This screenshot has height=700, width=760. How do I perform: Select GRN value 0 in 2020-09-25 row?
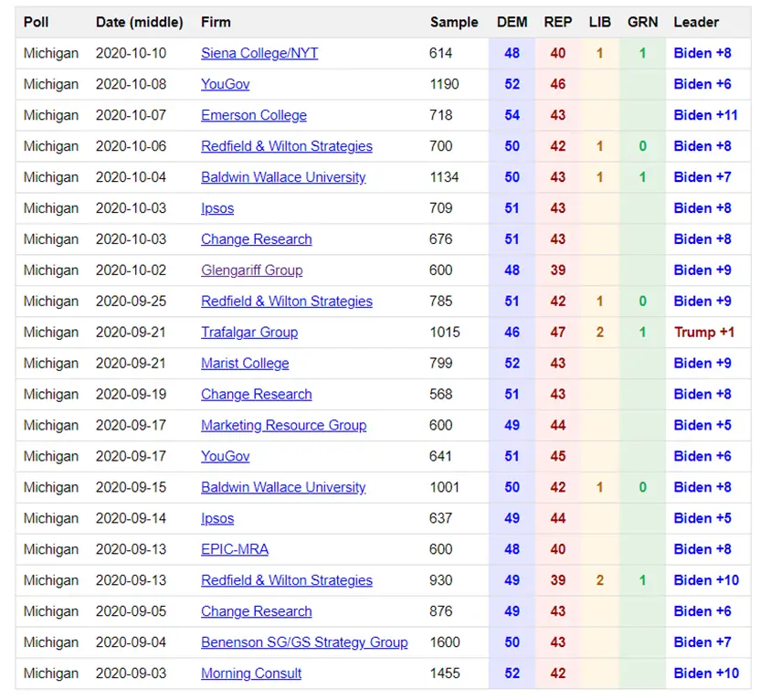[643, 302]
